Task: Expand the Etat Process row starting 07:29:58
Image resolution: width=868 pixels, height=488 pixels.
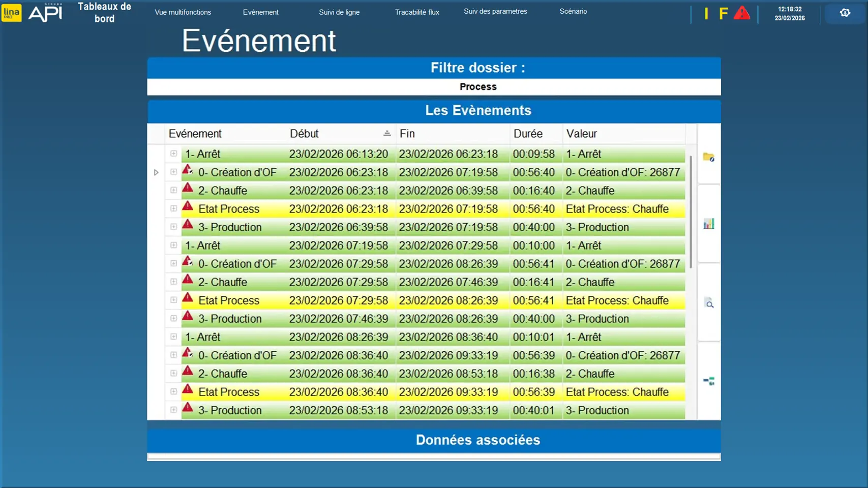Action: pos(174,300)
